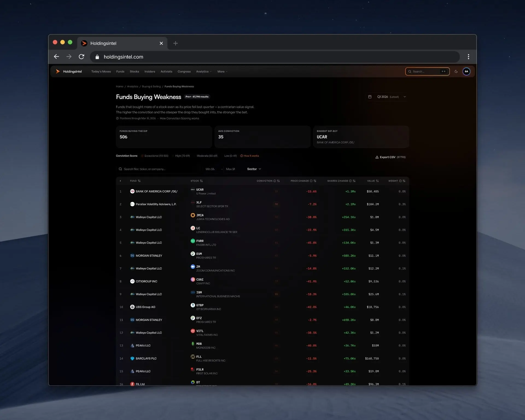Click the MDB MongoDB logo
This screenshot has width=525, height=420.
tap(193, 344)
